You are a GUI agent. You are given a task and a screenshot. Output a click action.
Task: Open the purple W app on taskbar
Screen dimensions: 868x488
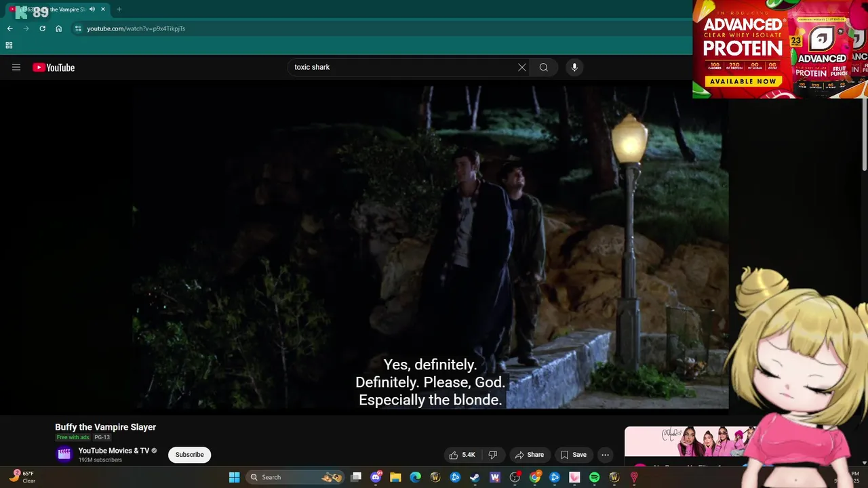click(495, 477)
